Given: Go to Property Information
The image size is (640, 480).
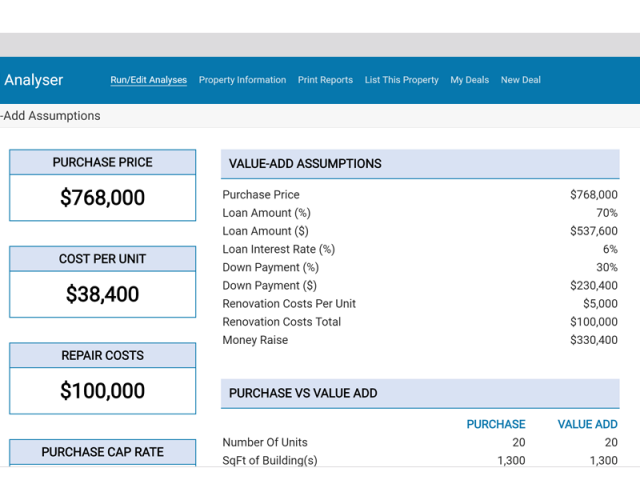Looking at the screenshot, I should tap(242, 80).
